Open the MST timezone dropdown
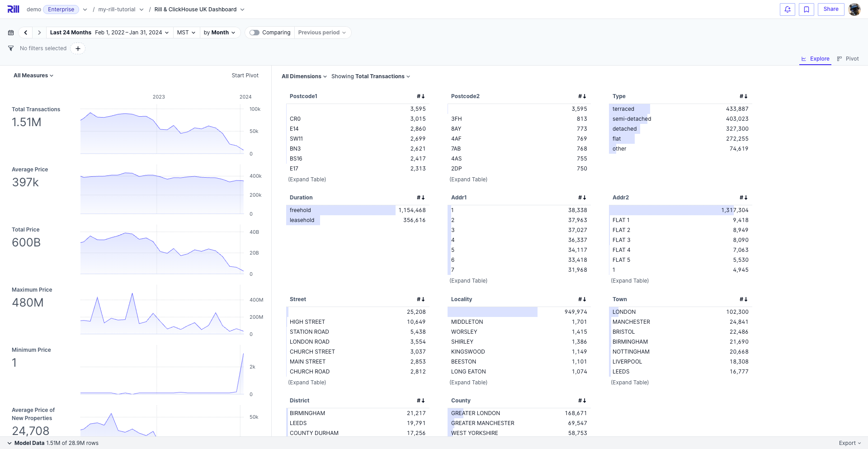This screenshot has width=868, height=449. click(186, 33)
